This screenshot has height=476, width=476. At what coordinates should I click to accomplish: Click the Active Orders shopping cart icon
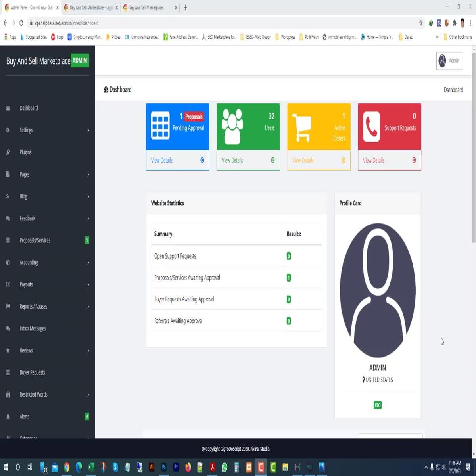click(x=301, y=127)
